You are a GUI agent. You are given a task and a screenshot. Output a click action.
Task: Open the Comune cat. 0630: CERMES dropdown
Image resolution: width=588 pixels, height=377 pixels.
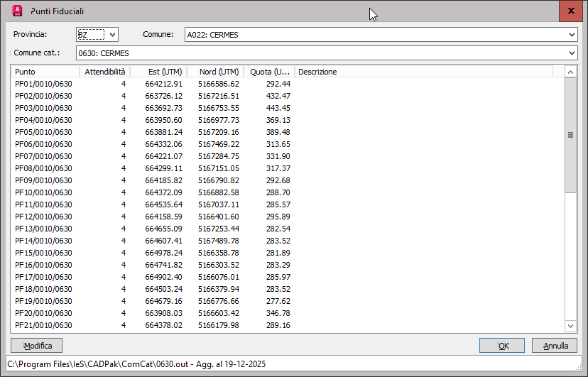click(x=572, y=53)
